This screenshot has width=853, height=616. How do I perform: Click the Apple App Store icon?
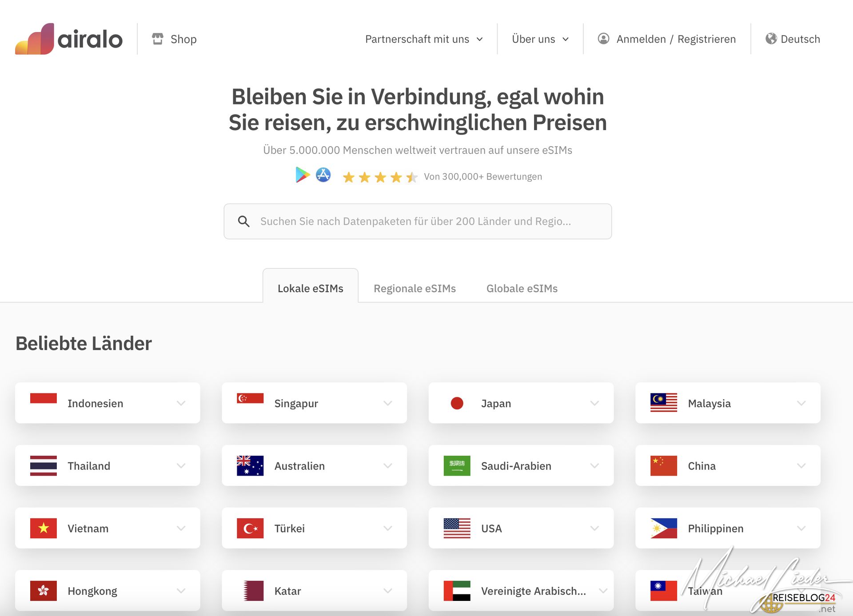click(323, 175)
